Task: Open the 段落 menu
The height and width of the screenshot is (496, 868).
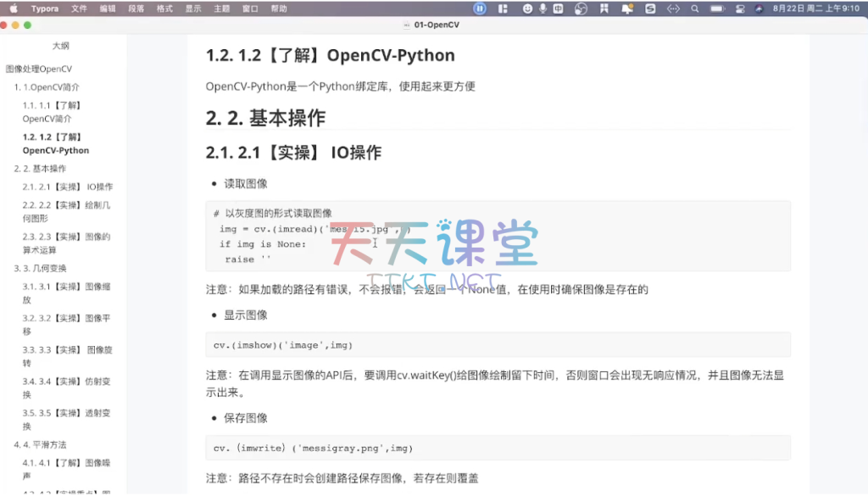Action: pos(136,8)
